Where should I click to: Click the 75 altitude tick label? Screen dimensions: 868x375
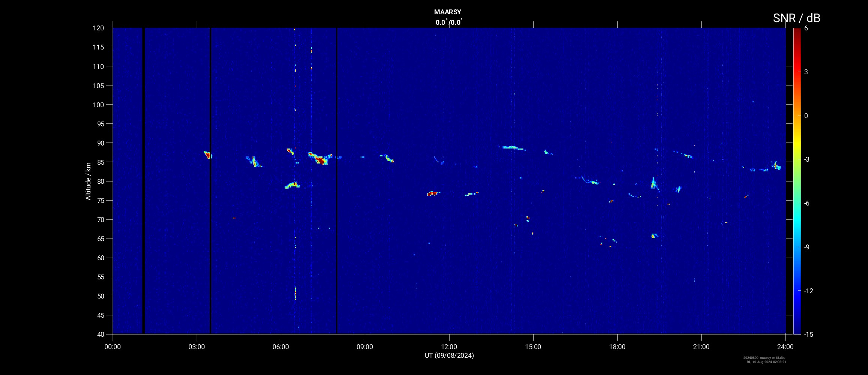point(100,200)
